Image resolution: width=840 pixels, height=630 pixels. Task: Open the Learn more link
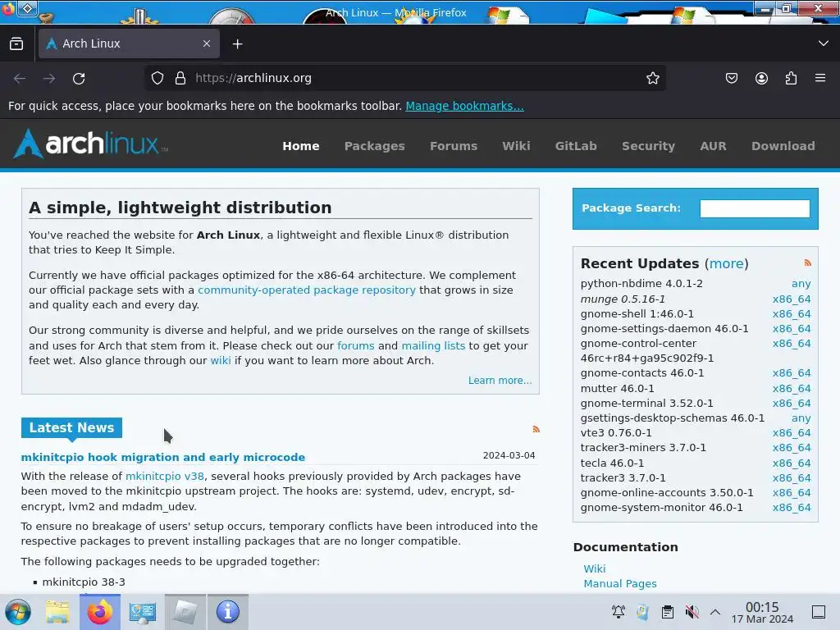pos(500,380)
